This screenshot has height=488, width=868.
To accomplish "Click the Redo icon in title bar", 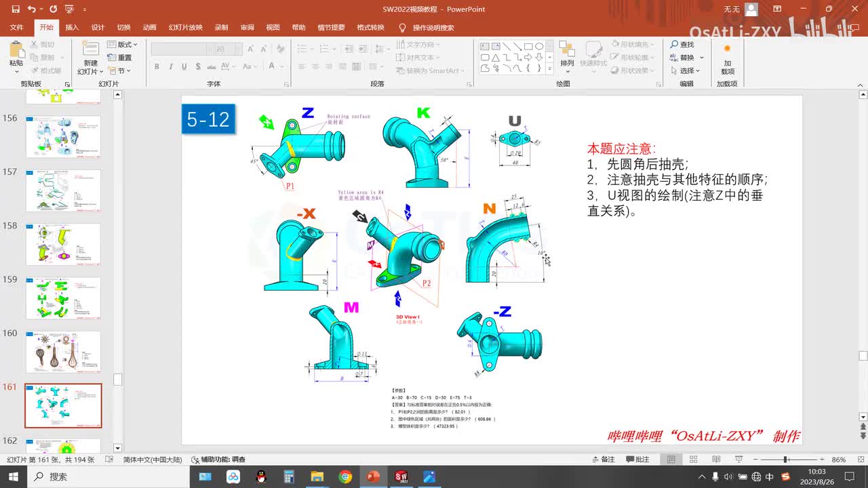I will [x=53, y=9].
